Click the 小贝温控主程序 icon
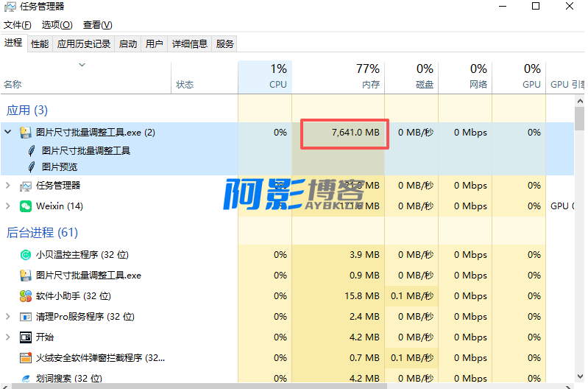Image resolution: width=588 pixels, height=389 pixels. coord(26,255)
